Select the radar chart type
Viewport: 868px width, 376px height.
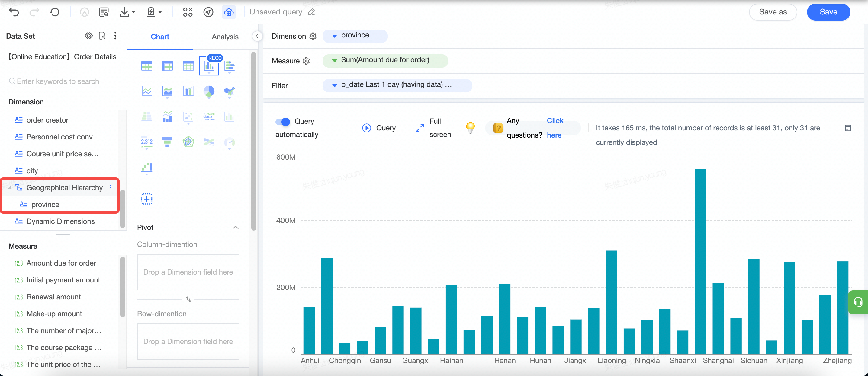click(x=188, y=142)
